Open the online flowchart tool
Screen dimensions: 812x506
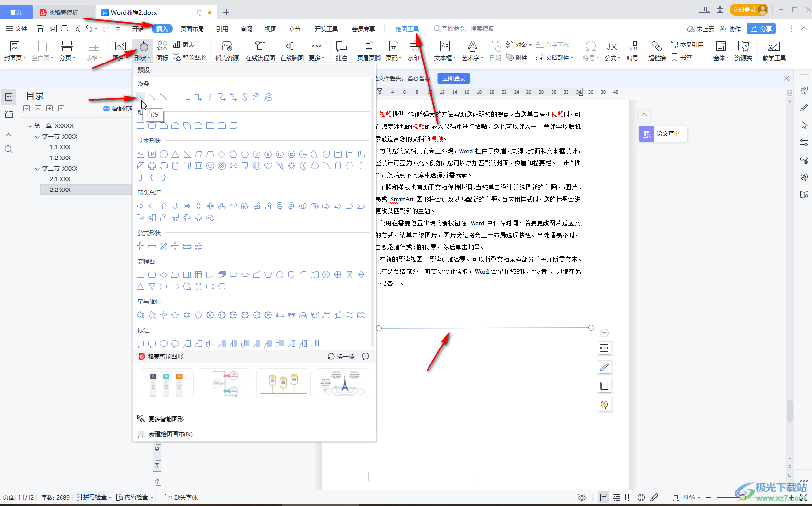coord(260,51)
